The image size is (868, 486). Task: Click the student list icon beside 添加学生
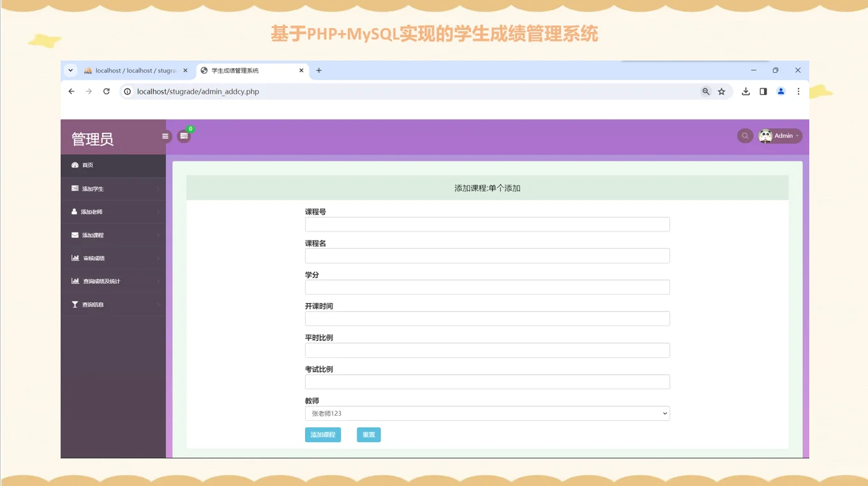coord(75,188)
